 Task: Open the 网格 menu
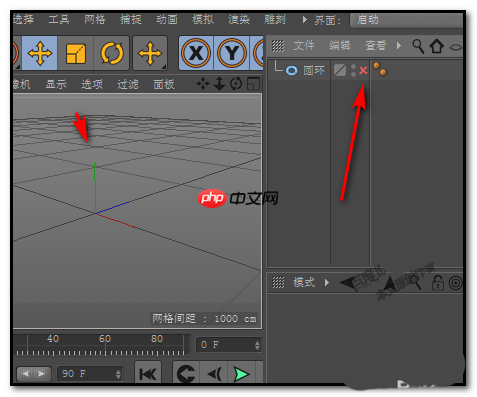pos(95,19)
